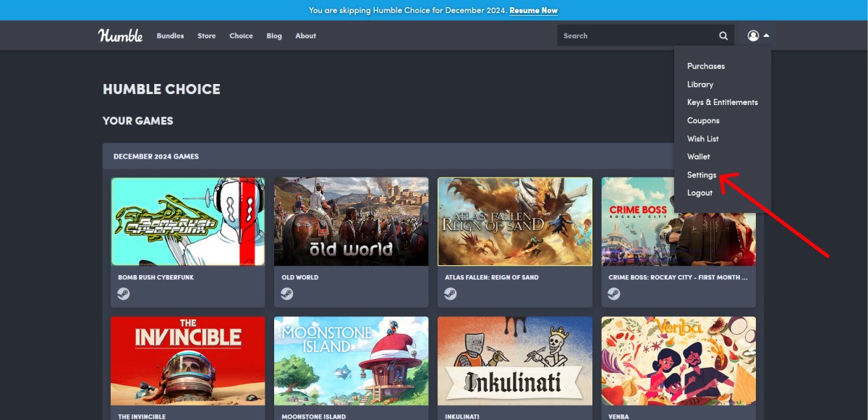Open the Inkulinati game cover
The height and width of the screenshot is (420, 868).
pos(515,361)
